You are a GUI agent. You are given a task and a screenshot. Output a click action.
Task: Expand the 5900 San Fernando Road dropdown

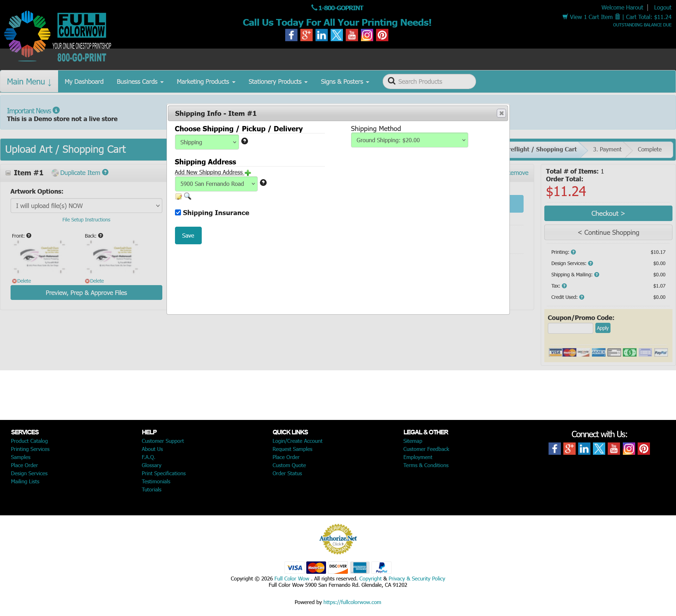click(x=216, y=184)
